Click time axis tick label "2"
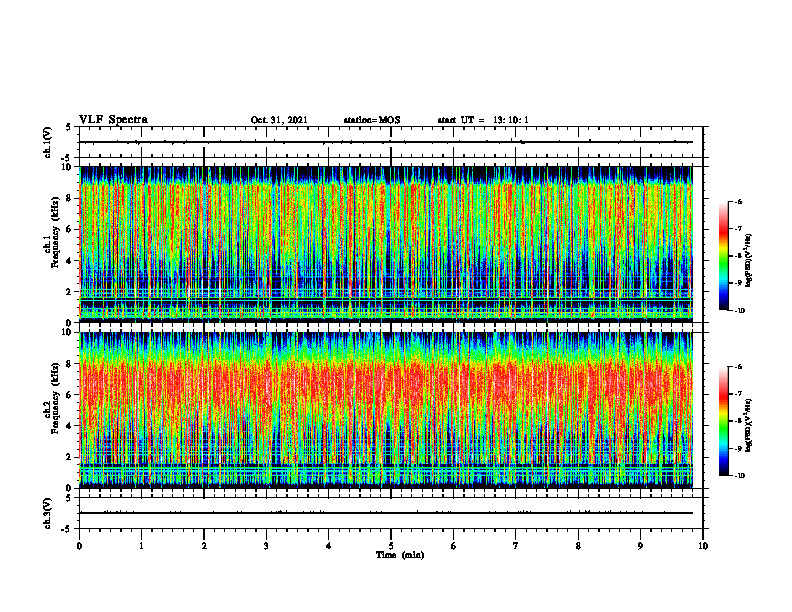 pyautogui.click(x=204, y=546)
